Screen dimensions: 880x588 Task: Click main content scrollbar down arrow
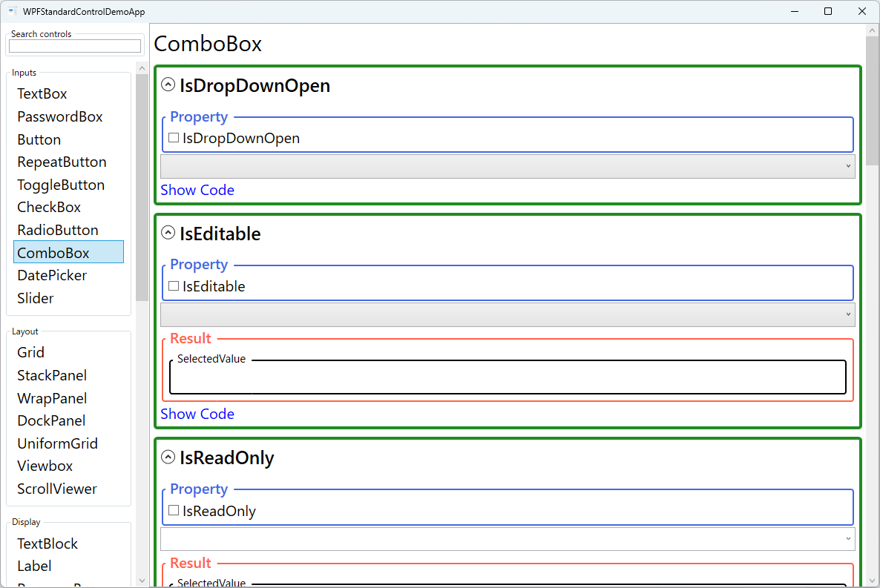[x=872, y=581]
